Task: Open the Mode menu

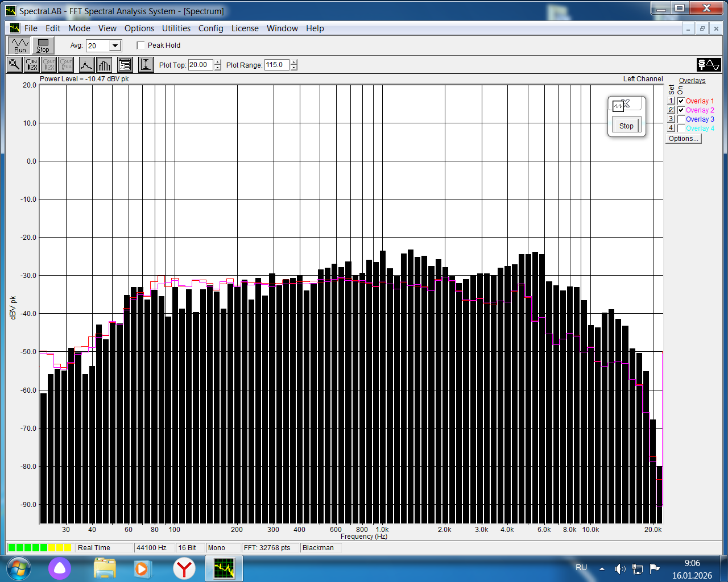Action: click(x=80, y=28)
